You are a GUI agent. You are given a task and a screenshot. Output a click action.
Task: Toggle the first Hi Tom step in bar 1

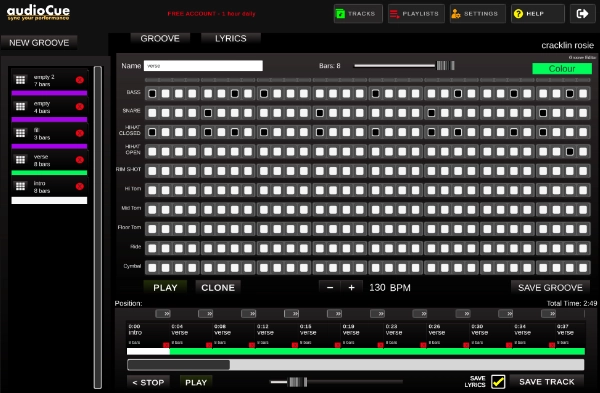(x=152, y=190)
